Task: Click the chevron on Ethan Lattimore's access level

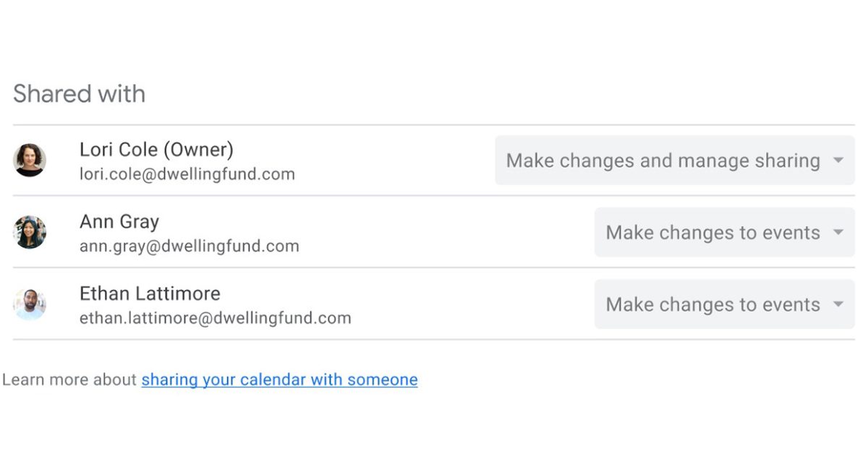Action: 837,304
